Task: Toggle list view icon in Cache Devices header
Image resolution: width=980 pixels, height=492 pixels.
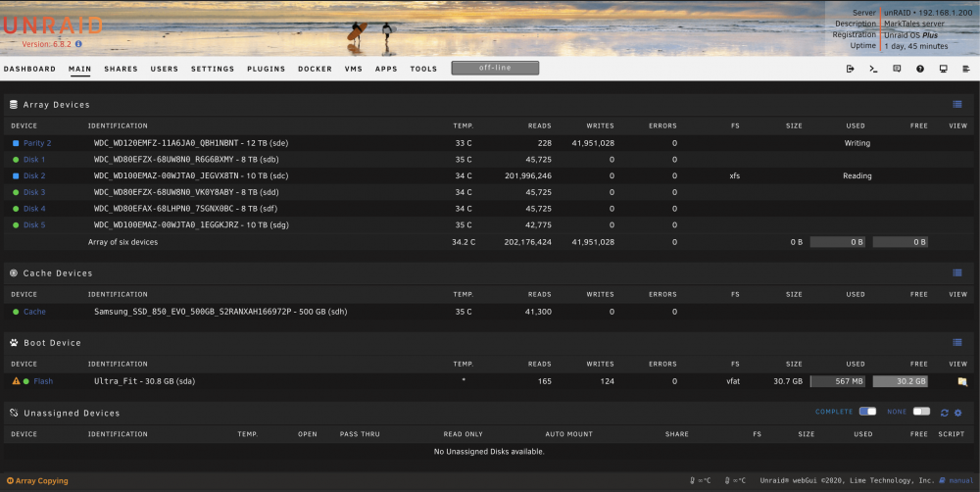Action: (x=956, y=272)
